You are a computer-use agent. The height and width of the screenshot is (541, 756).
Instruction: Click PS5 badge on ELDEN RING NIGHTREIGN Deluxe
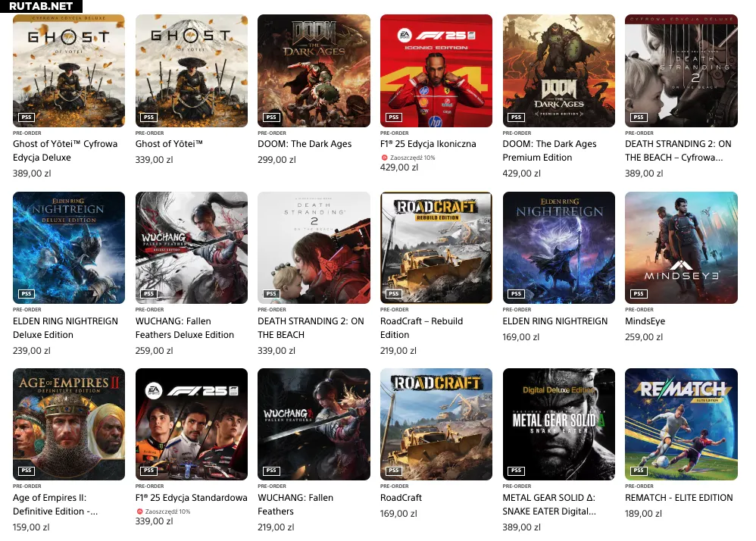[26, 294]
